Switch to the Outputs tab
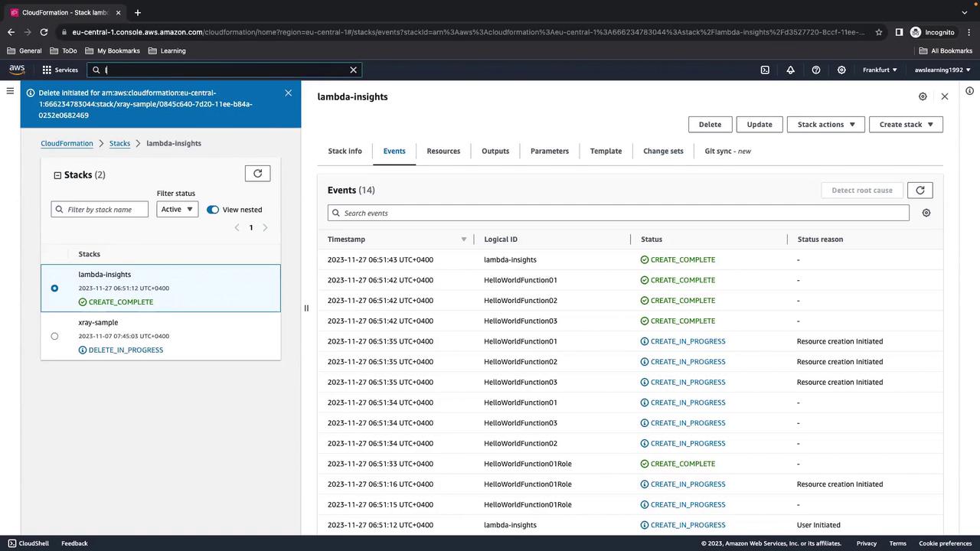 pyautogui.click(x=495, y=151)
